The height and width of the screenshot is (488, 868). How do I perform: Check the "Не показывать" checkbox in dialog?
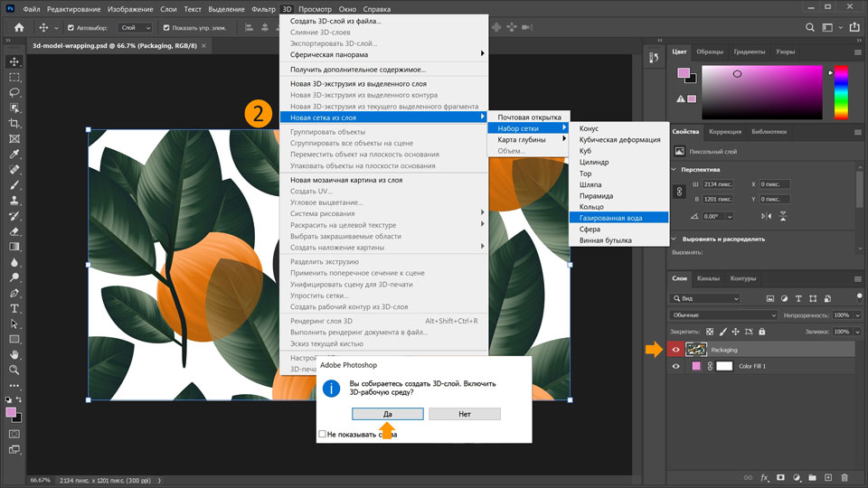tap(323, 435)
